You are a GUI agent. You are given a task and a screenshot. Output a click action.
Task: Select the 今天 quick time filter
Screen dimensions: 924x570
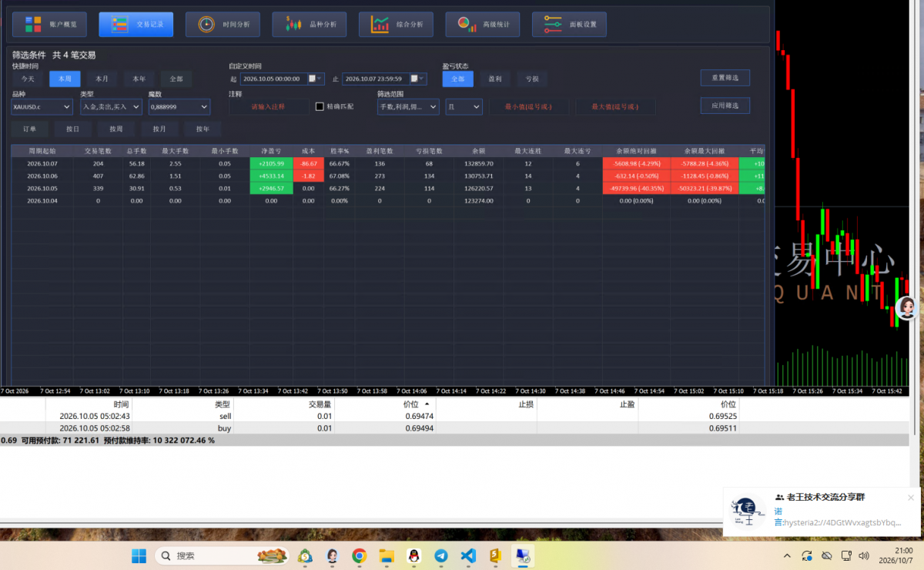pyautogui.click(x=28, y=79)
